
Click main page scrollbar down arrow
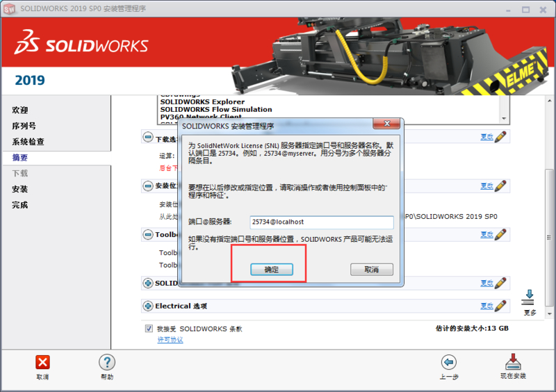tap(549, 313)
